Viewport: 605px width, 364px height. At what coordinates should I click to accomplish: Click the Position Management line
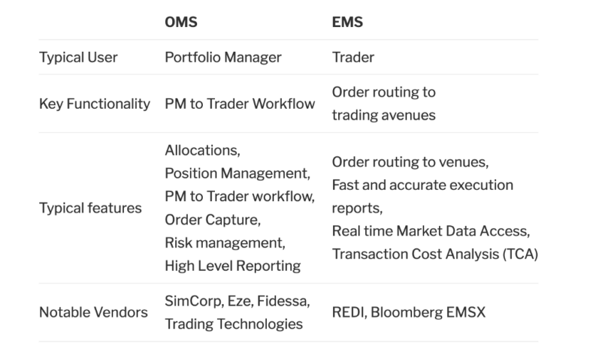click(237, 173)
